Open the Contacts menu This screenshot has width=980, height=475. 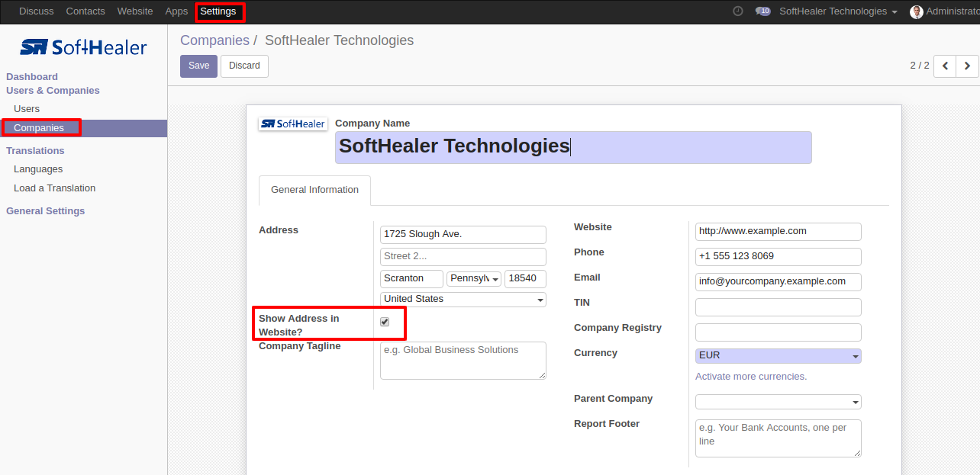pyautogui.click(x=85, y=11)
